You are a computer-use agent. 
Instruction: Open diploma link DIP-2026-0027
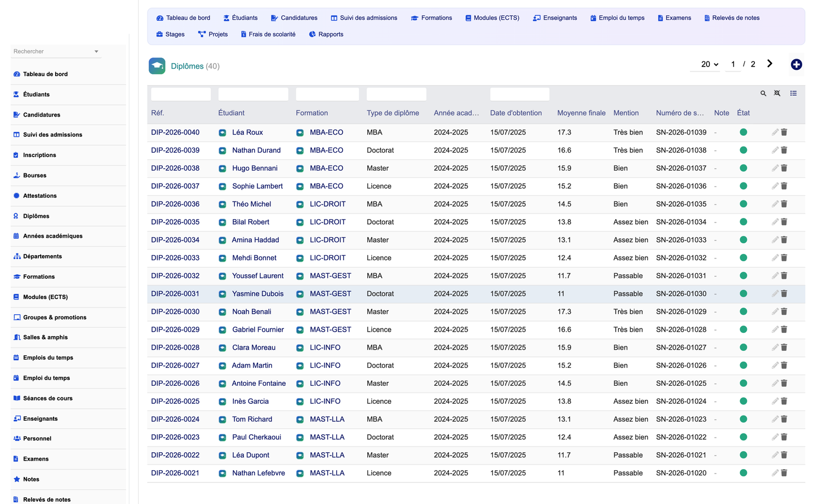[175, 365]
